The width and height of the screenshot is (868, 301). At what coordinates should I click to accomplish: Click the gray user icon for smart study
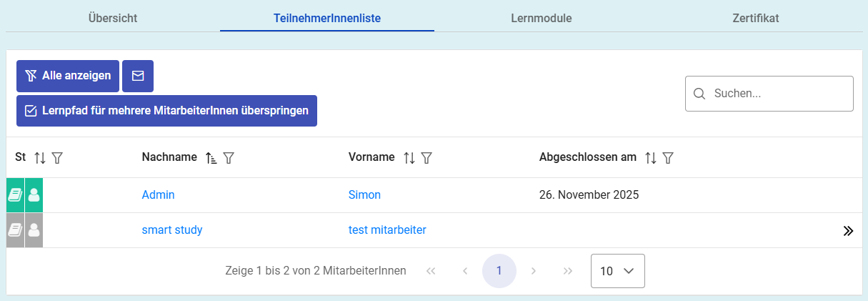click(x=34, y=230)
